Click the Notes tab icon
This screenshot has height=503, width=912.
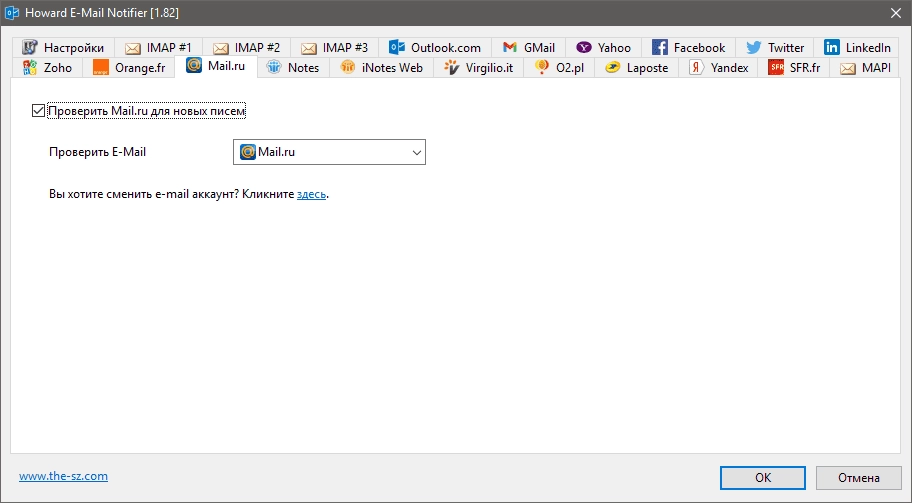[x=274, y=67]
